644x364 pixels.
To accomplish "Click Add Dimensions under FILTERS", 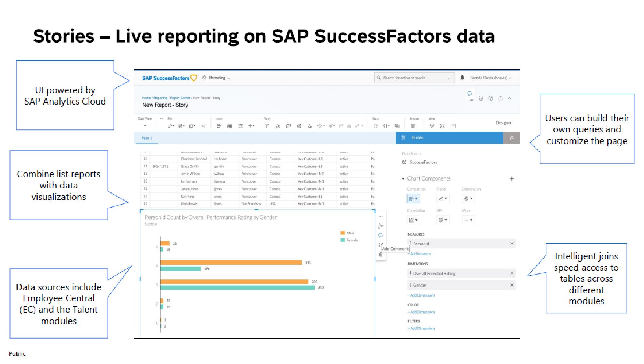I will (421, 328).
